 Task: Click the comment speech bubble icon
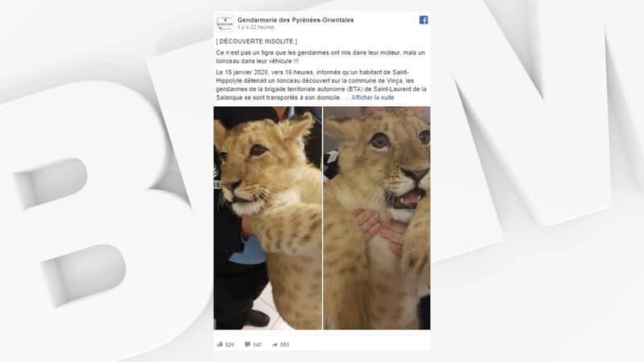point(247,344)
